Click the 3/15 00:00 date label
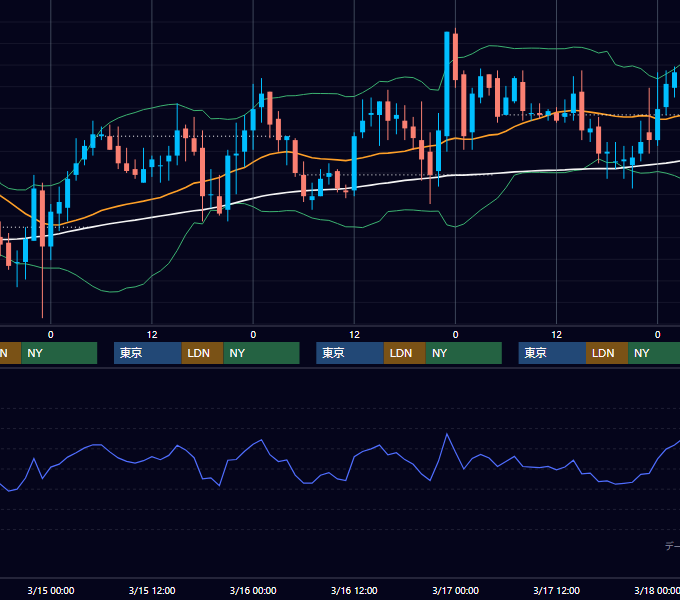The height and width of the screenshot is (600, 680). coord(51,590)
